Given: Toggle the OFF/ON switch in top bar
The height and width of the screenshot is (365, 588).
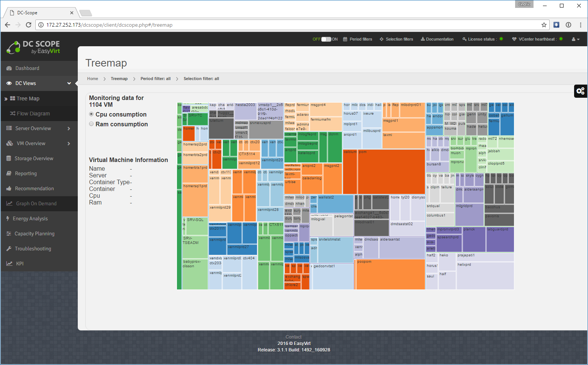Looking at the screenshot, I should coord(326,39).
